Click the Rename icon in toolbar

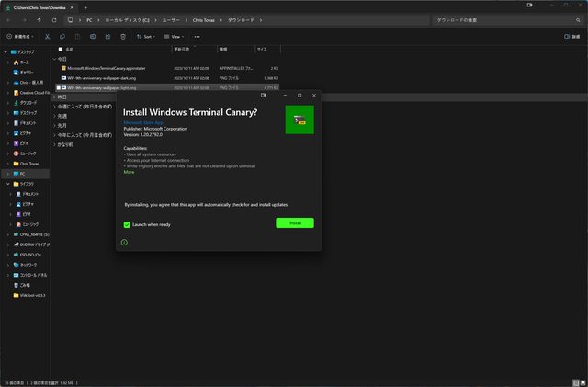93,37
